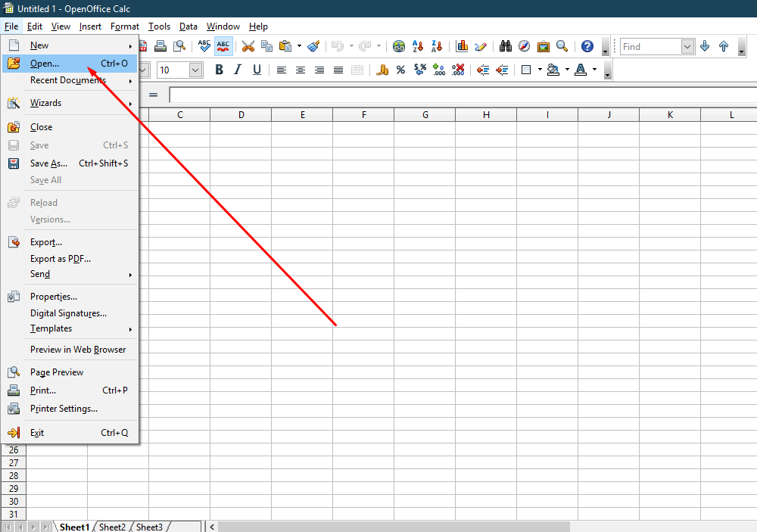This screenshot has width=757, height=532.
Task: Apply percent format to cells
Action: pyautogui.click(x=400, y=69)
